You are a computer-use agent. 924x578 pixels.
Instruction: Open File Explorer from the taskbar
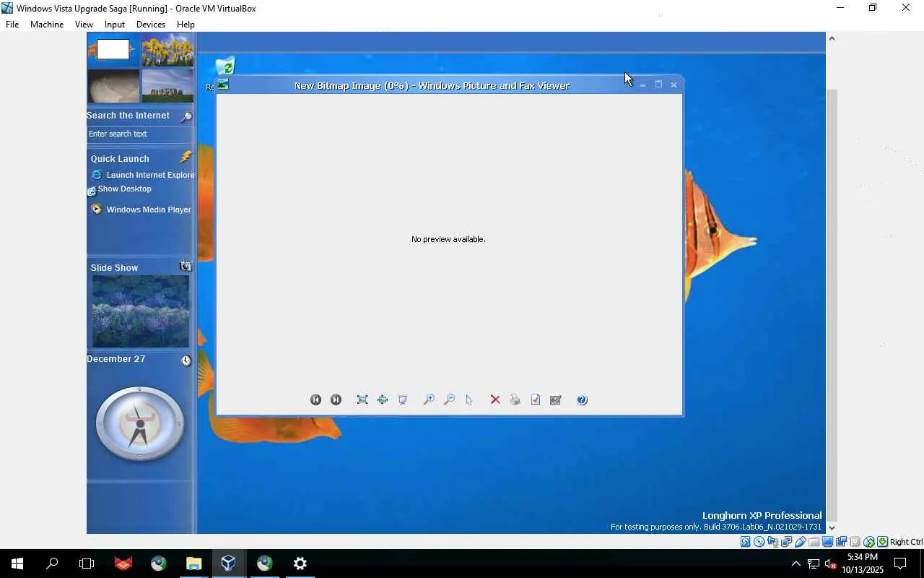(193, 564)
